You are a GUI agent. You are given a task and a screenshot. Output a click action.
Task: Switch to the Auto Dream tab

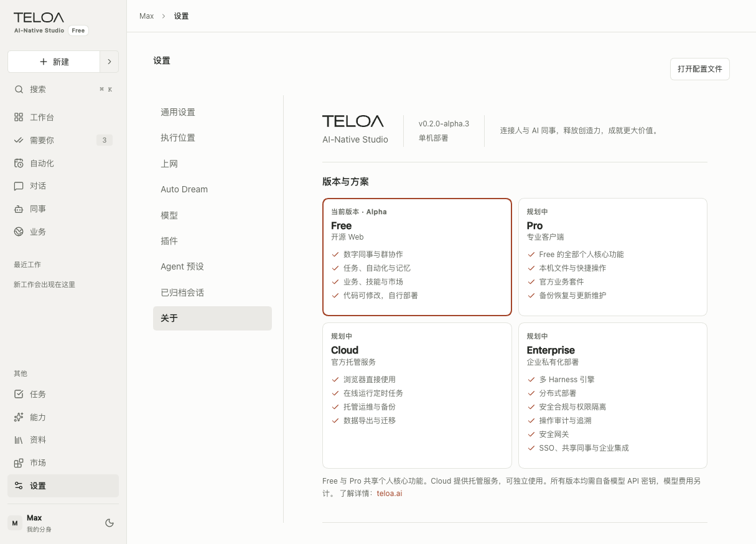(212, 189)
